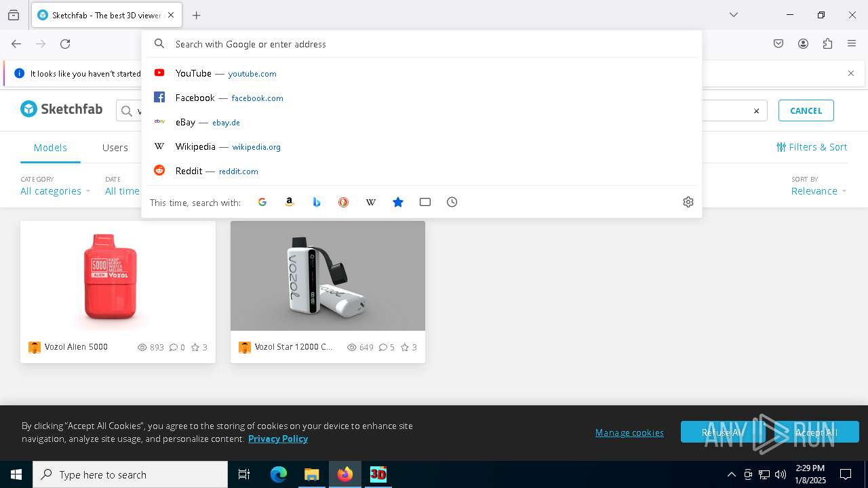Choose the eBay suggestion

pos(422,122)
